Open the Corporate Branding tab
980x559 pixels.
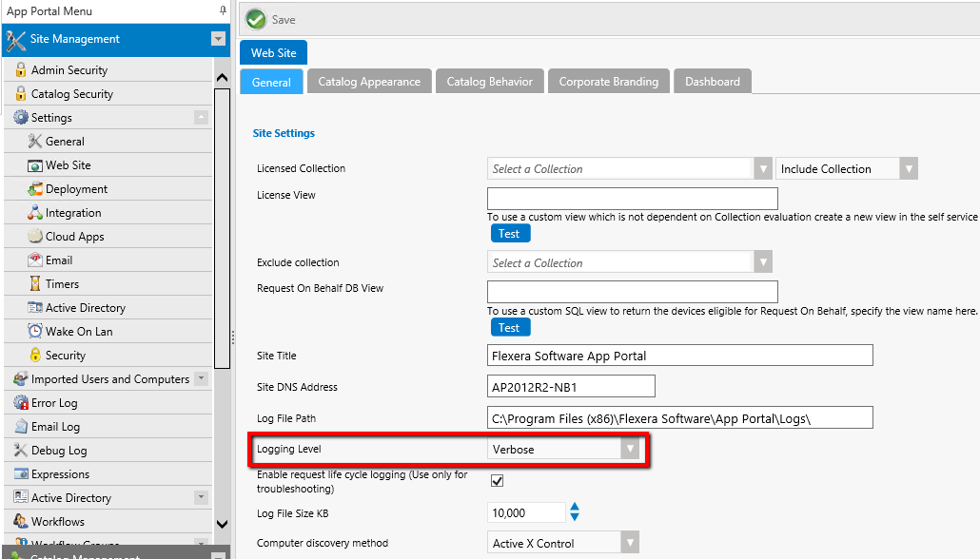coord(608,81)
